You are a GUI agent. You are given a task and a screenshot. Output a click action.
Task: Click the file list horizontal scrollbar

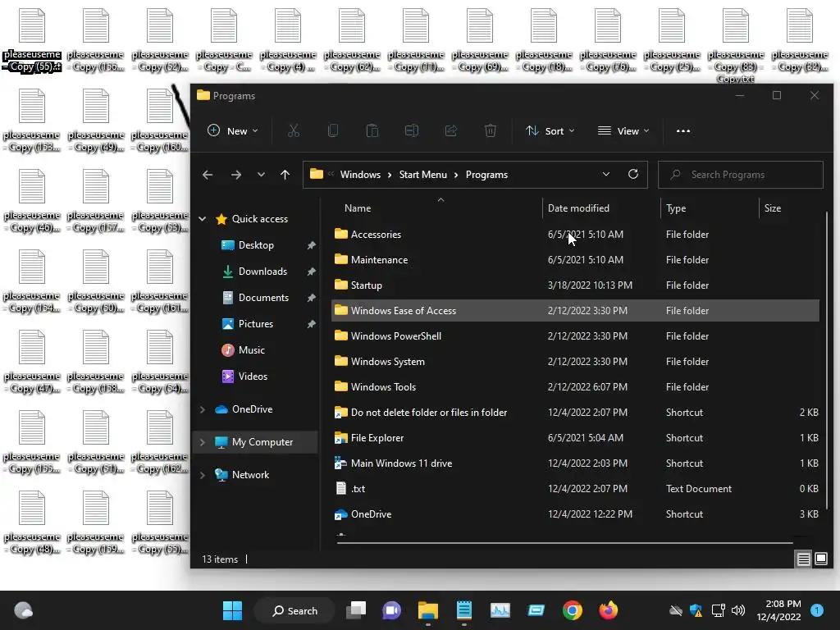coord(564,543)
